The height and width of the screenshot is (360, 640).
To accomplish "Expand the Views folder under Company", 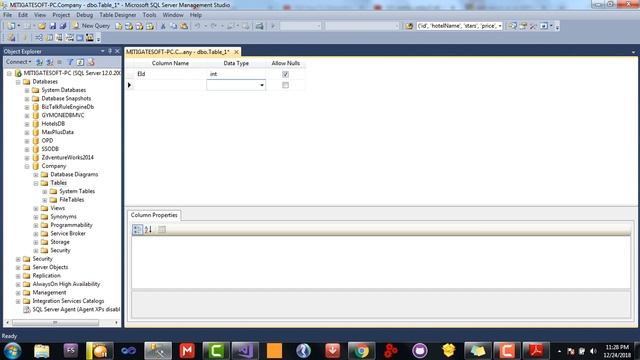I will [36, 208].
